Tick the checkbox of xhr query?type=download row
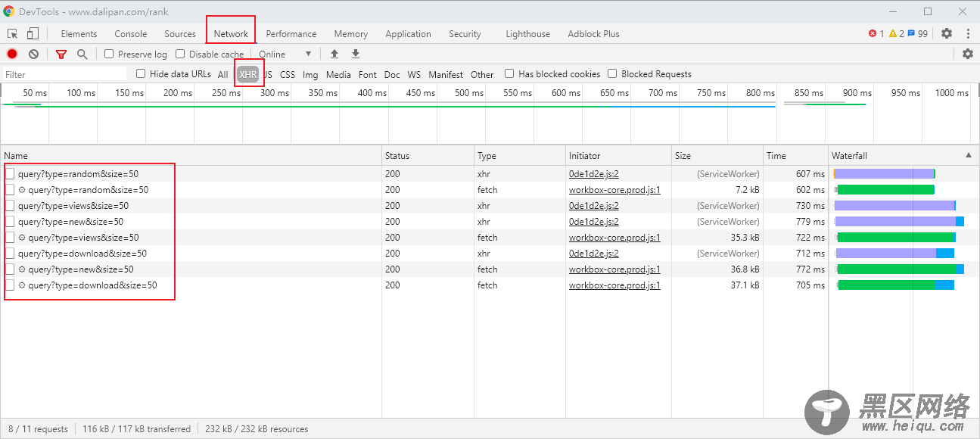 pyautogui.click(x=10, y=254)
